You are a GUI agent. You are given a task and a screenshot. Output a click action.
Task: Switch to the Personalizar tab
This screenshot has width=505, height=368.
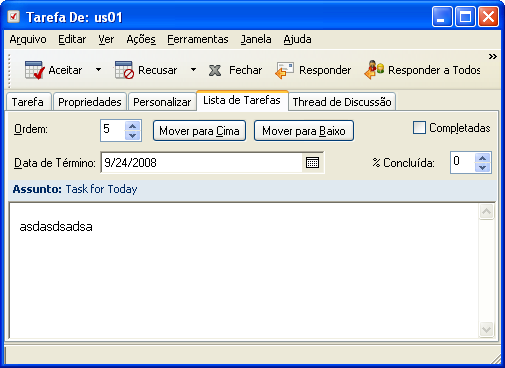[162, 102]
